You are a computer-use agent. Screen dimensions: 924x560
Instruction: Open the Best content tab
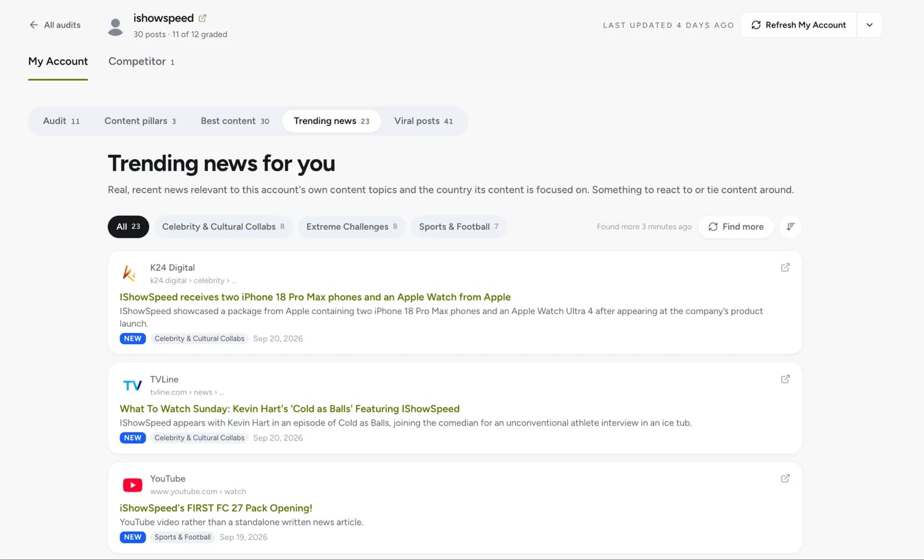[235, 121]
